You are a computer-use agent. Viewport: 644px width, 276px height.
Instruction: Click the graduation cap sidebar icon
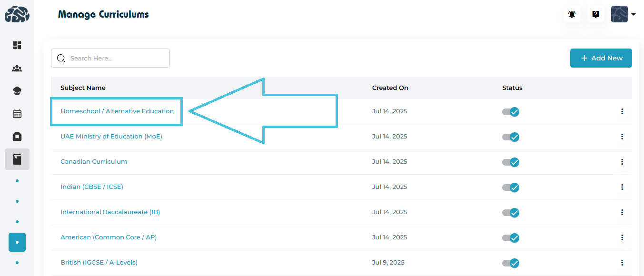click(x=17, y=91)
